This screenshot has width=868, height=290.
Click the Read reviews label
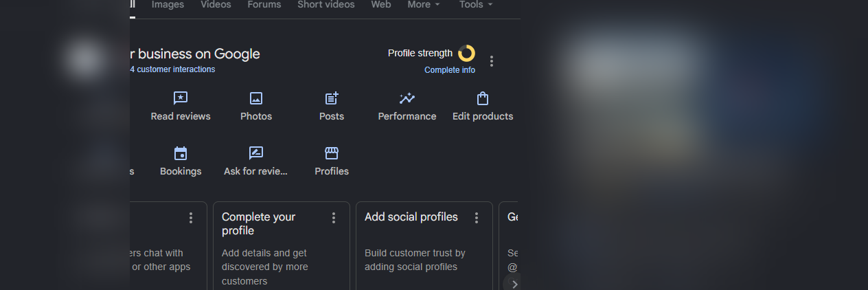(x=181, y=116)
